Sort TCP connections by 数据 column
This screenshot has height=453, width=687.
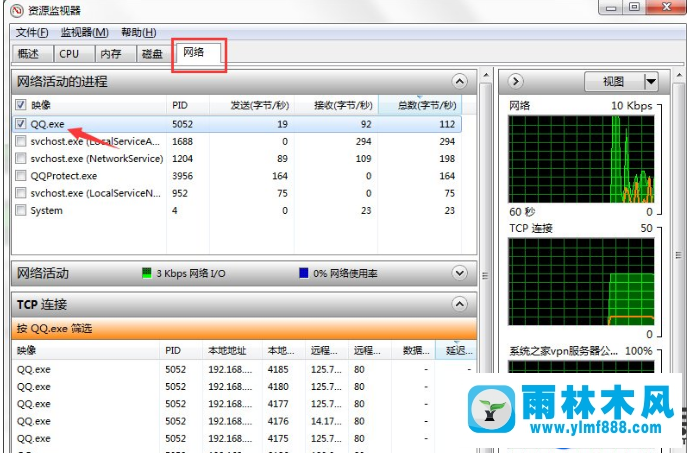[x=413, y=350]
